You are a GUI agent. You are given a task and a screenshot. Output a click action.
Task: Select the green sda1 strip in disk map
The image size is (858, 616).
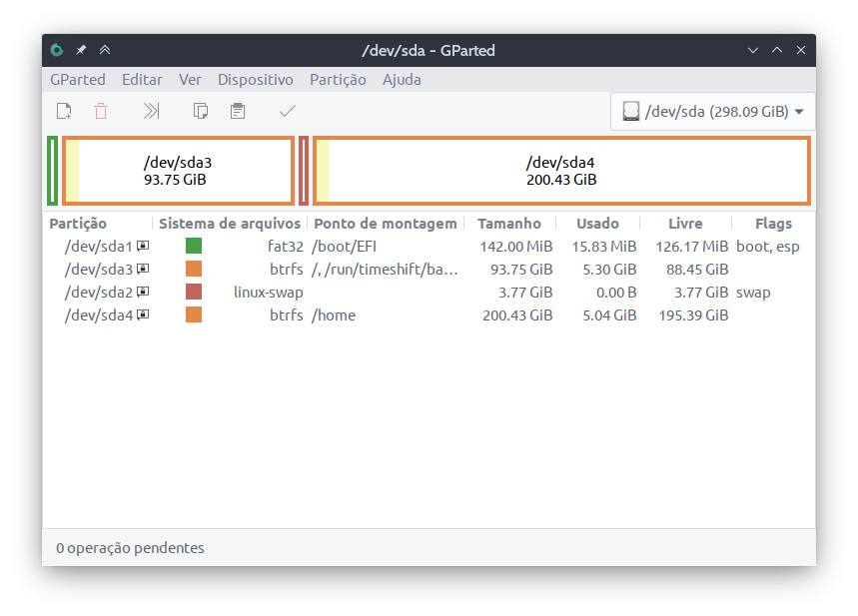[x=53, y=171]
